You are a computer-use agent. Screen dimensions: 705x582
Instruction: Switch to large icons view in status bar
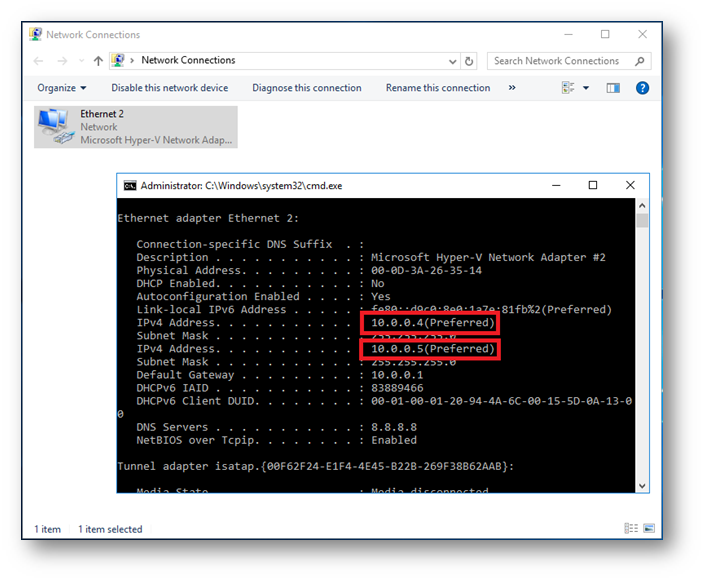648,528
